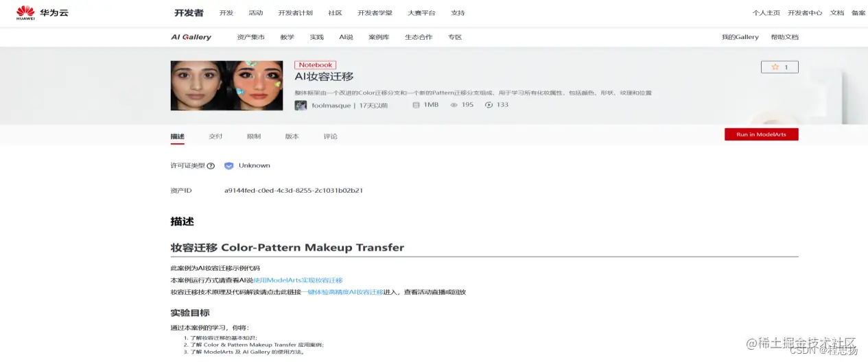
Task: Open the 开发 menu
Action: coord(226,13)
